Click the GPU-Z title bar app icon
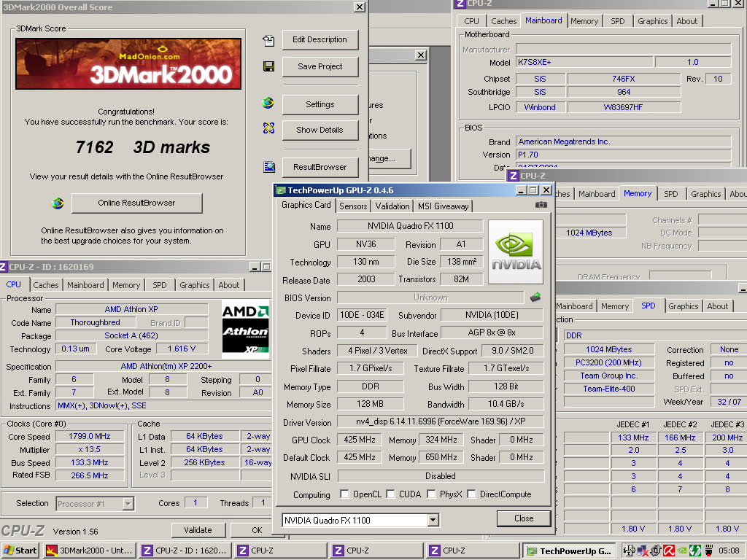This screenshot has height=560, width=747. [x=281, y=190]
